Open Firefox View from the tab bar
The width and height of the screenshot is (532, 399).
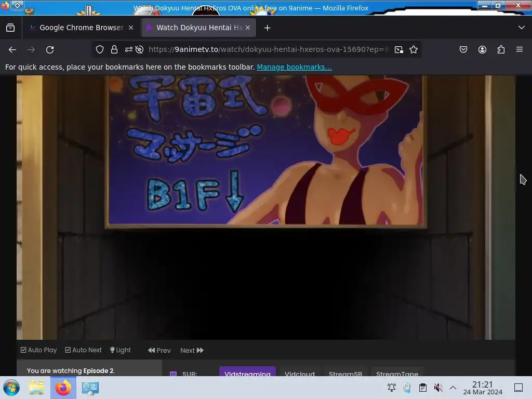pyautogui.click(x=10, y=28)
